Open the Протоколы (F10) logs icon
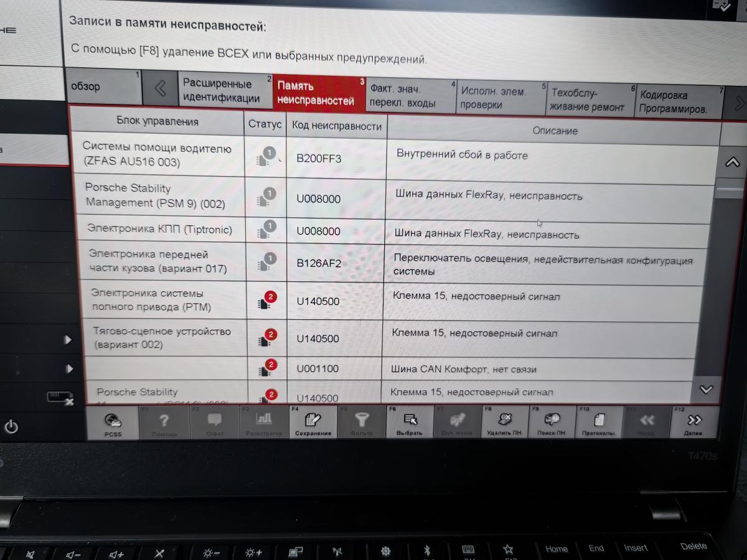The height and width of the screenshot is (560, 747). point(598,422)
